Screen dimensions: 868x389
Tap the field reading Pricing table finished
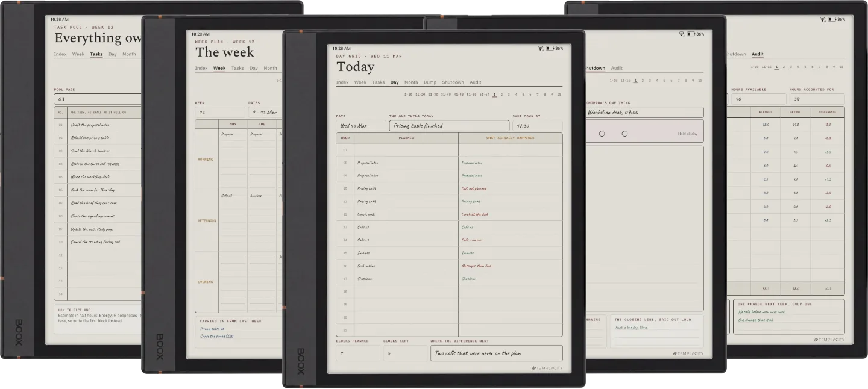coord(449,126)
